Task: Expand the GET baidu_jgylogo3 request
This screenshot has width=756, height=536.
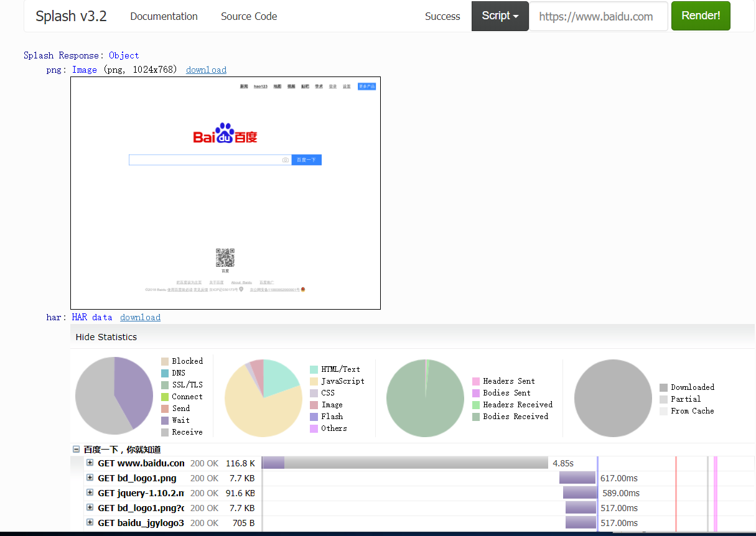Action: (90, 523)
